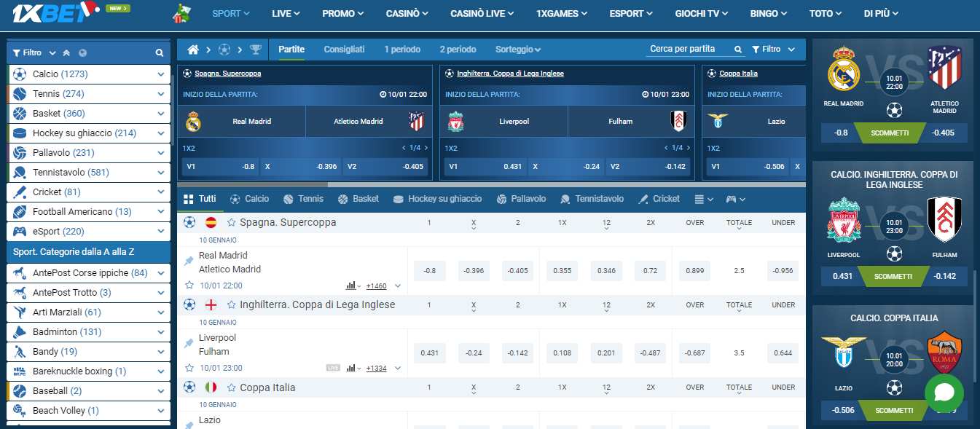This screenshot has height=429, width=980.
Task: Open the SPORT top menu
Action: tap(230, 13)
